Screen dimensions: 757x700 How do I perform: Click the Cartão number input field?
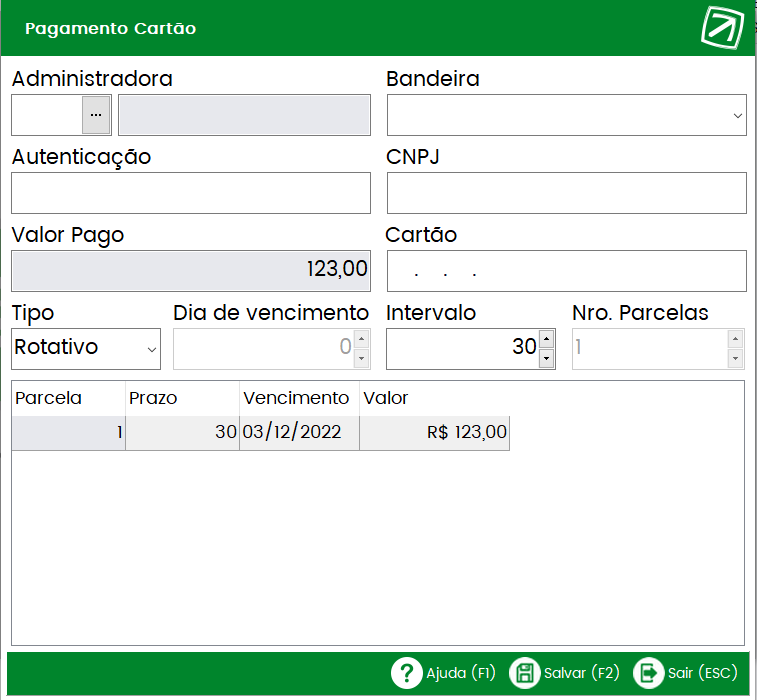567,271
